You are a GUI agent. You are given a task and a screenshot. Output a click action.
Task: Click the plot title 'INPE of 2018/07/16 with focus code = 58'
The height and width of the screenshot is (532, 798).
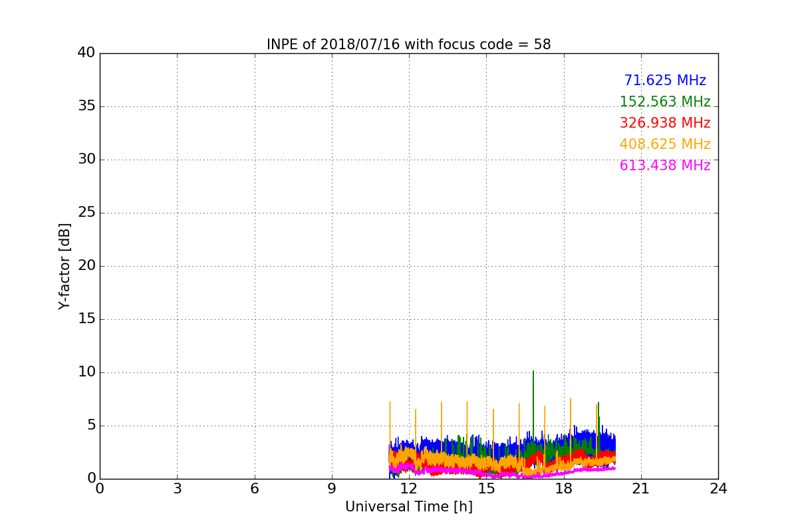[x=408, y=45]
